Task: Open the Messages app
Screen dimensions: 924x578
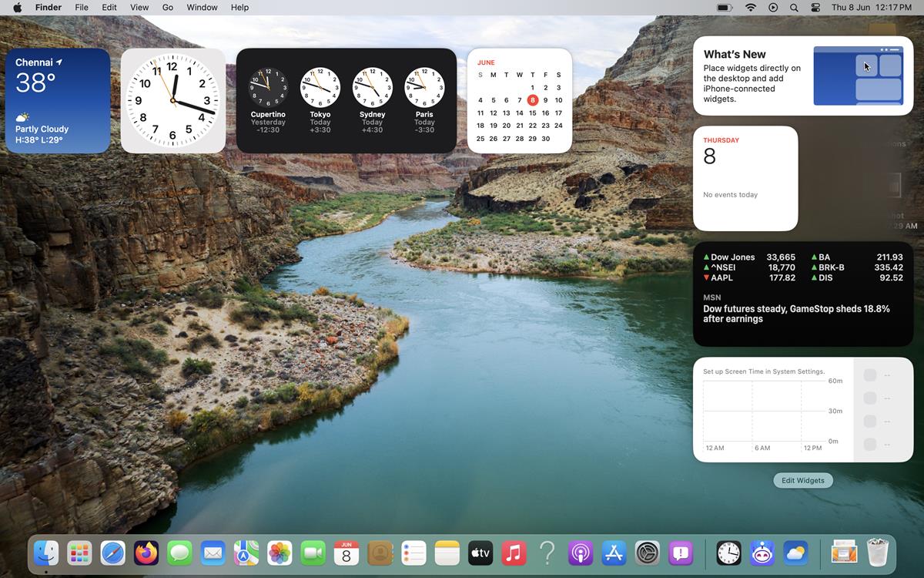Action: (179, 553)
